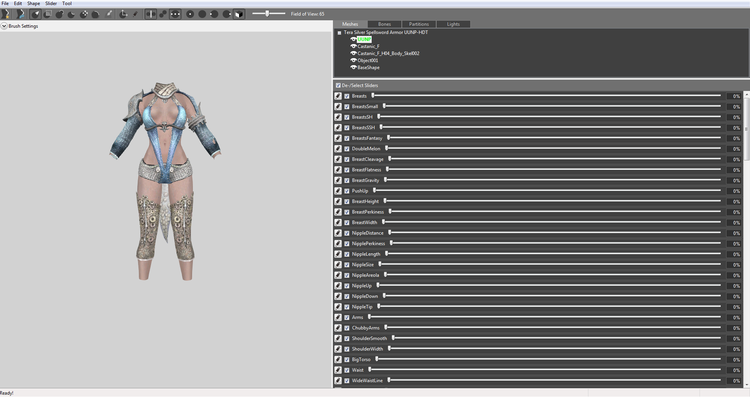Toggle visibility of BaseShape mesh

[353, 67]
